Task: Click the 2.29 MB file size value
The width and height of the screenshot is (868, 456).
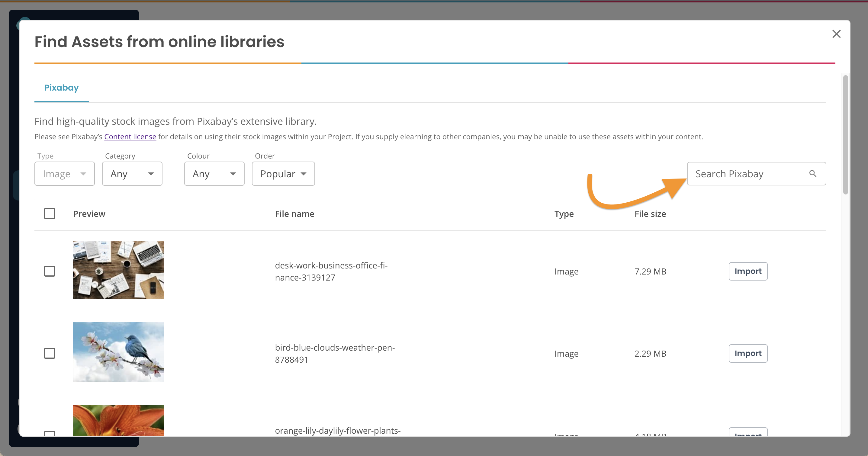Action: [650, 353]
